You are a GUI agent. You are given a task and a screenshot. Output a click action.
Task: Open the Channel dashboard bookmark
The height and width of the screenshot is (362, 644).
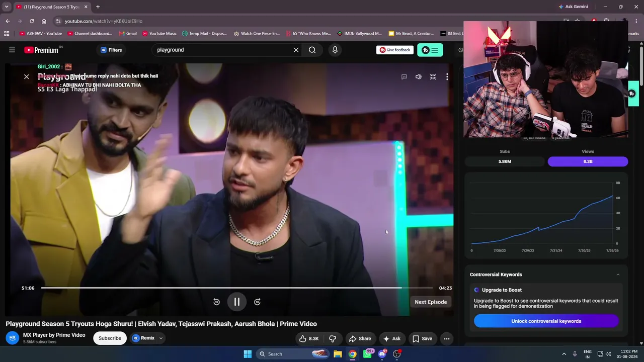click(90, 34)
